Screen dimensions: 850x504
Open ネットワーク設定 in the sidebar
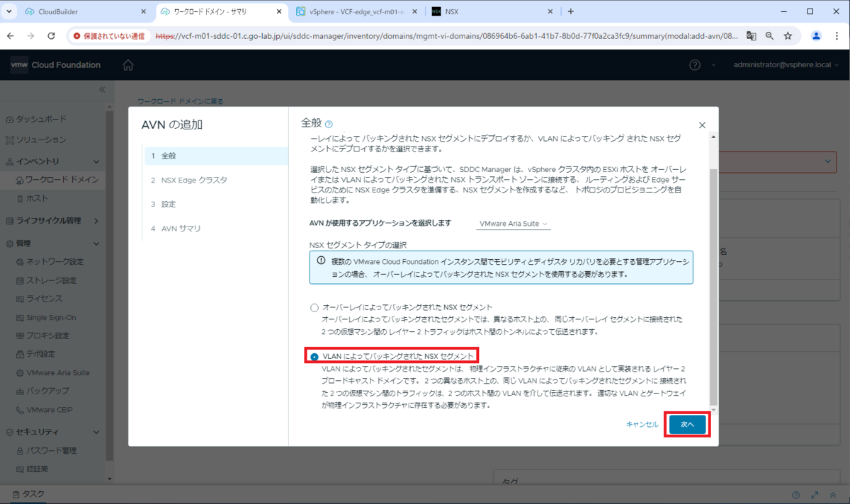pos(55,262)
